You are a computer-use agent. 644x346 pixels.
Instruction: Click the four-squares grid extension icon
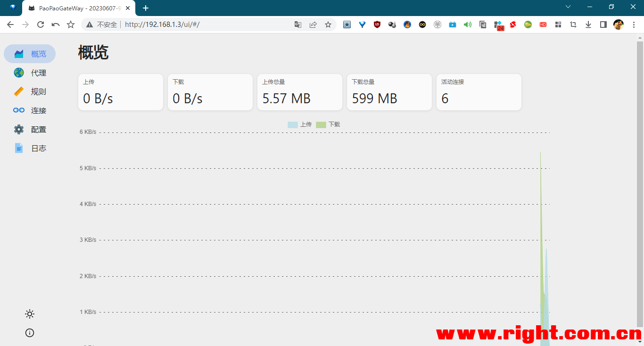pyautogui.click(x=558, y=25)
